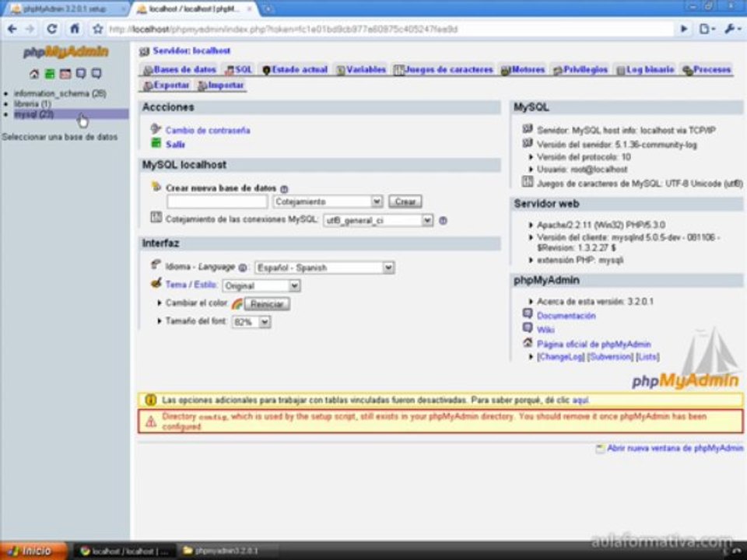The height and width of the screenshot is (560, 747).
Task: Click the browser page menu icon
Action: click(707, 29)
